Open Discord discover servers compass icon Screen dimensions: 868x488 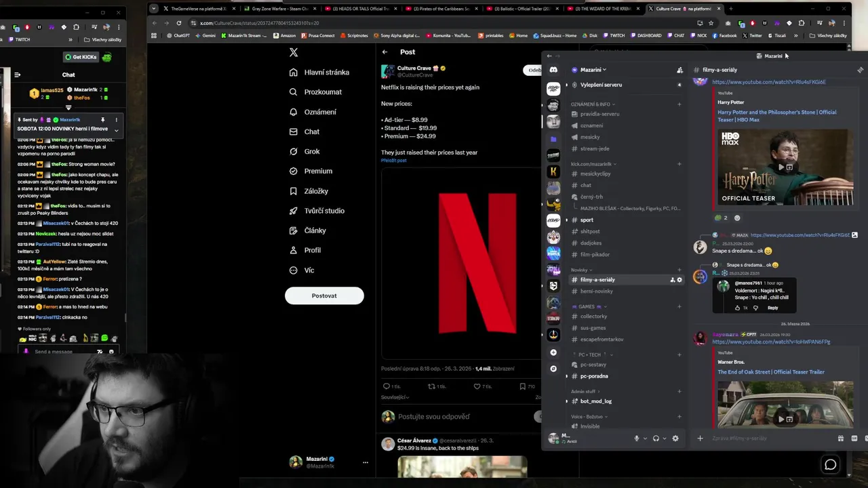point(553,369)
